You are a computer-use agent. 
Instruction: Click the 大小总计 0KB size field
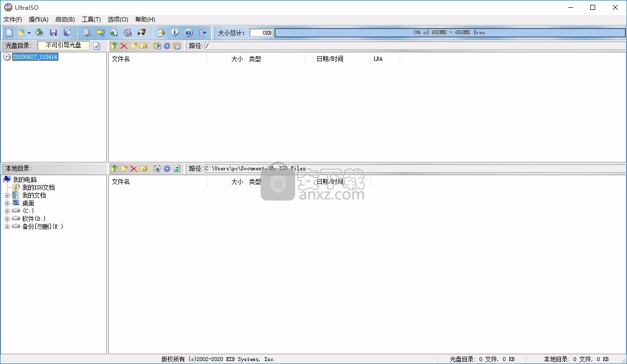(x=261, y=33)
